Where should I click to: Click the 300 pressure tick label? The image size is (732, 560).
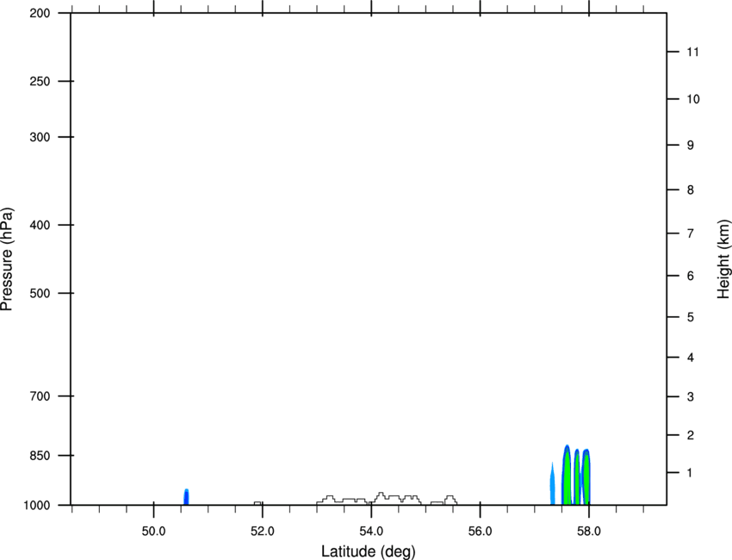click(x=40, y=137)
